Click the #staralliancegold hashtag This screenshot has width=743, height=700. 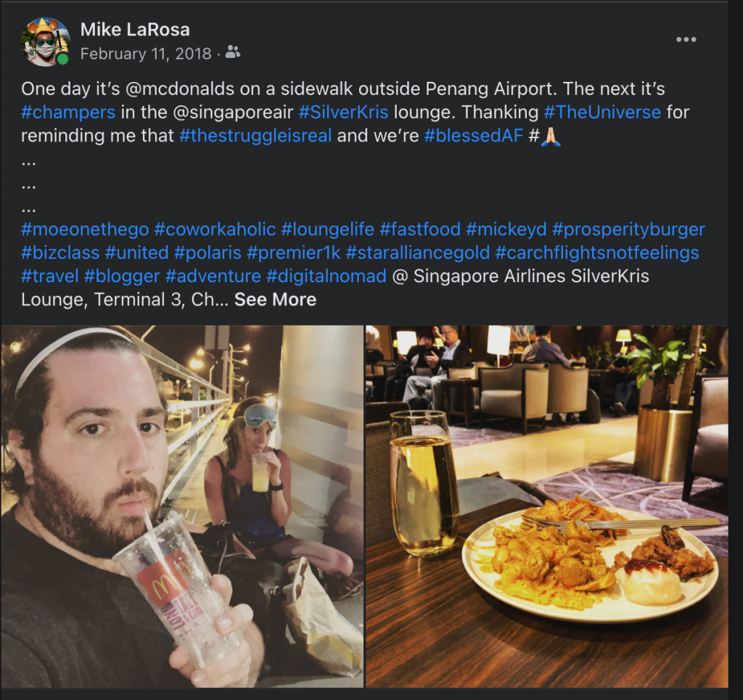click(417, 253)
